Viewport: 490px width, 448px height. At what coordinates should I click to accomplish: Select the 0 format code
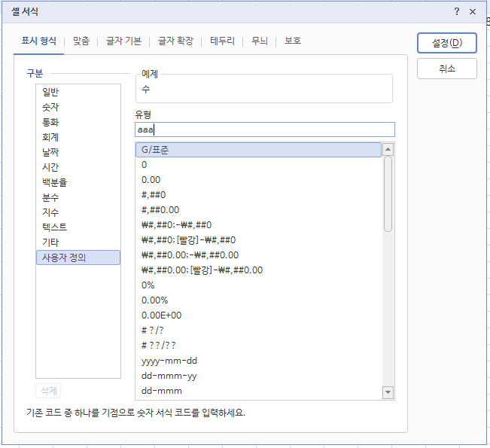coord(258,165)
